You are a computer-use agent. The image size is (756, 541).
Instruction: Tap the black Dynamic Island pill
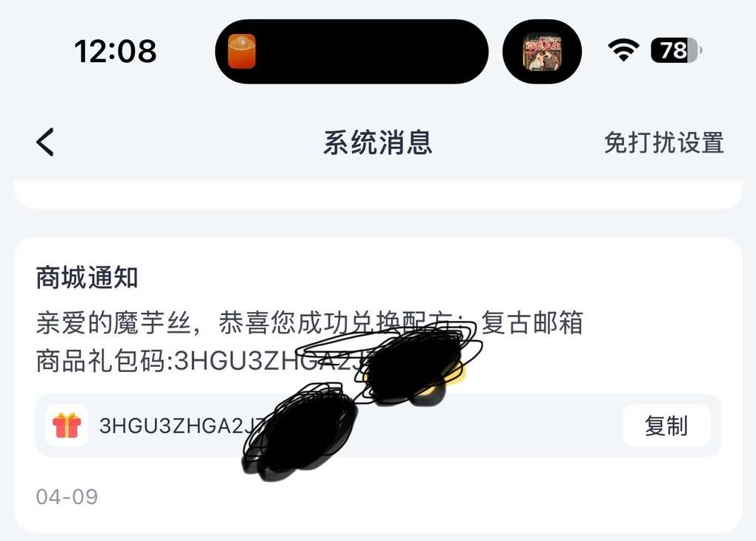pos(351,52)
